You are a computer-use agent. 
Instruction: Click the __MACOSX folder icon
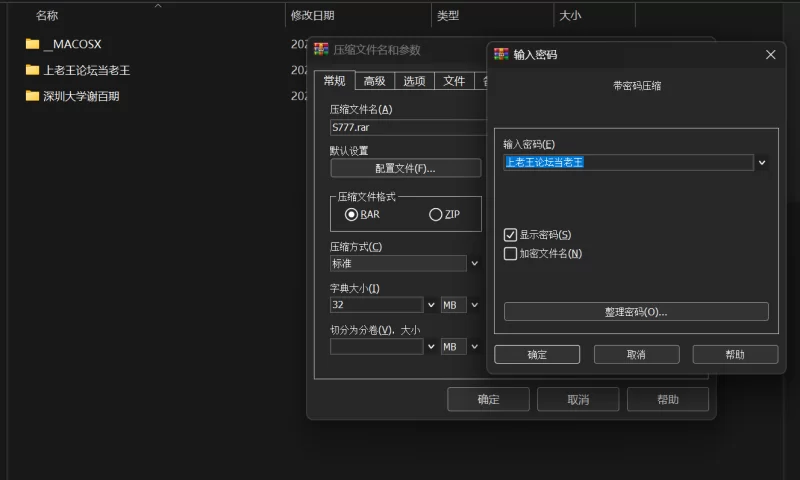32,44
